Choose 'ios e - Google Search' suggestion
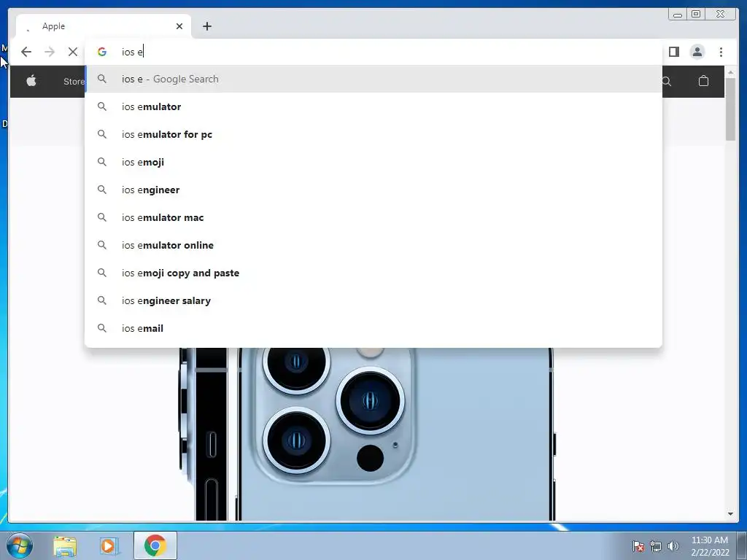 pos(373,79)
